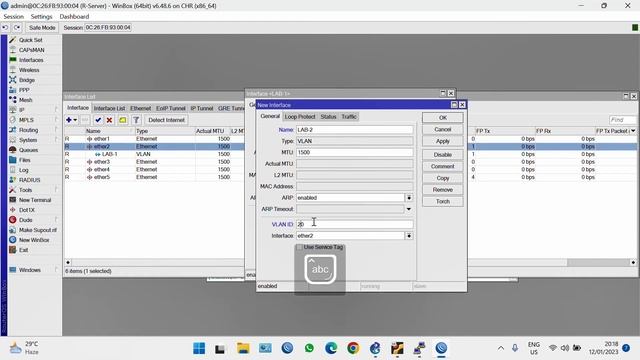Toggle Safe Mode

click(x=42, y=28)
